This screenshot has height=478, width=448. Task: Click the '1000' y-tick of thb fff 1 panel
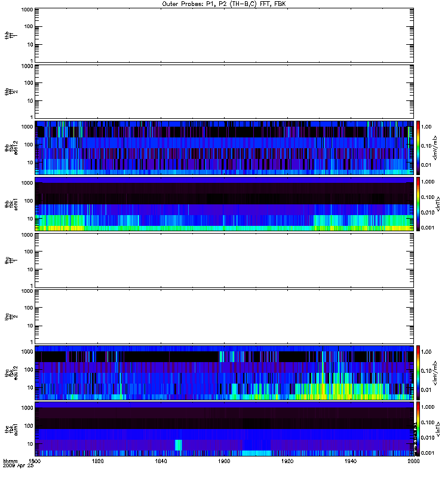[x=27, y=10]
